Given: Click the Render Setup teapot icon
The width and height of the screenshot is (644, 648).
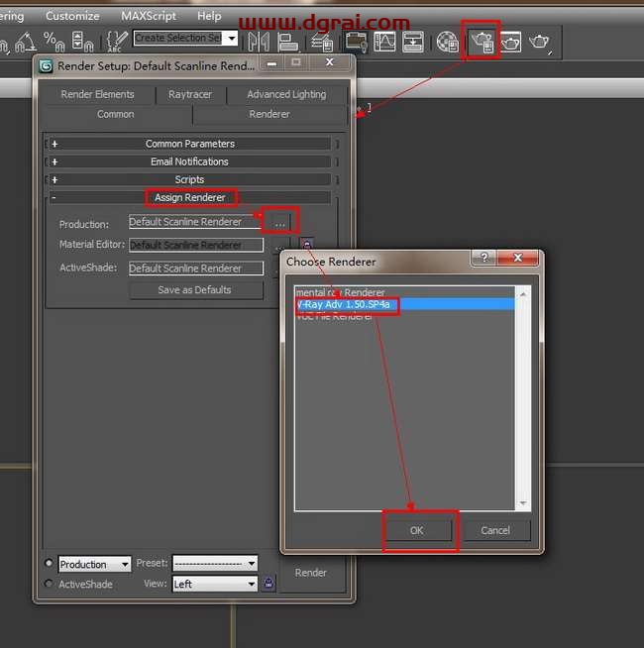Looking at the screenshot, I should [x=483, y=42].
